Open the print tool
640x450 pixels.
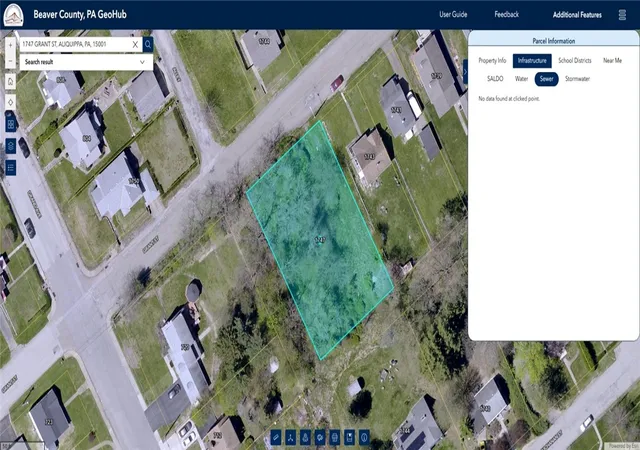(335, 437)
